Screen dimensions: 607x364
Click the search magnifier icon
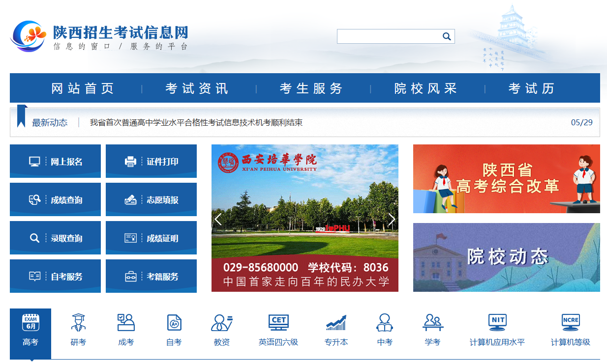coord(447,36)
